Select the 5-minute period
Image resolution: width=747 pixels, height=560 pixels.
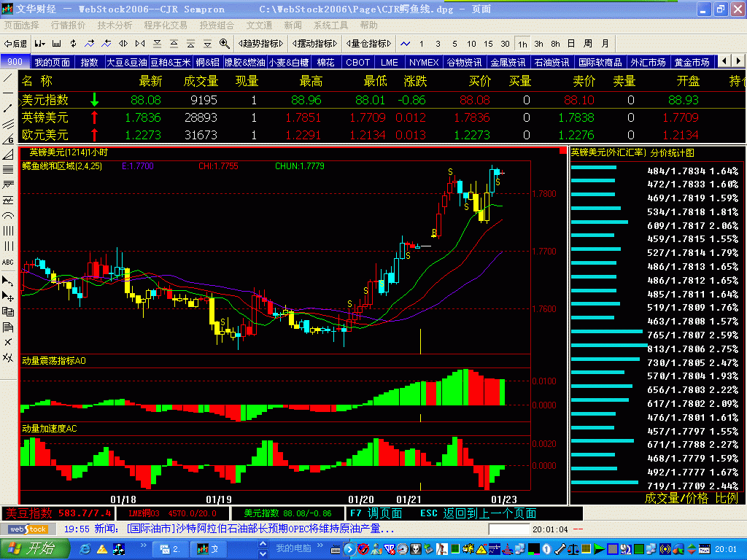click(x=454, y=44)
